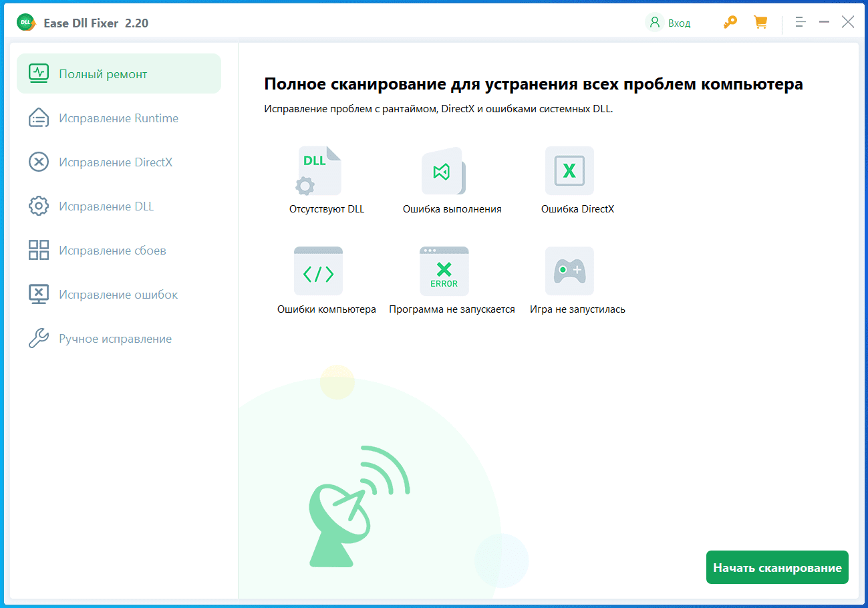868x608 pixels.
Task: Click the title text Ease Dll Fixer 2.20
Action: coord(96,23)
